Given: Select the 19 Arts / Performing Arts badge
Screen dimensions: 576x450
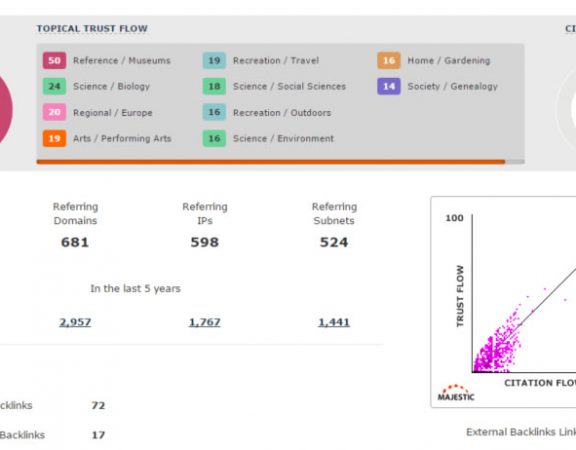Looking at the screenshot, I should [54, 138].
